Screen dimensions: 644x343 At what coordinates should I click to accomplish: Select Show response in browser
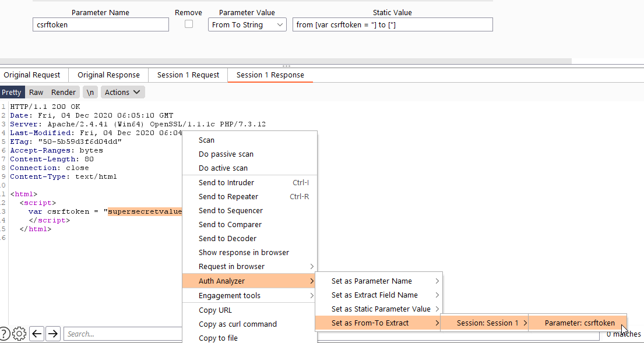[249, 252]
